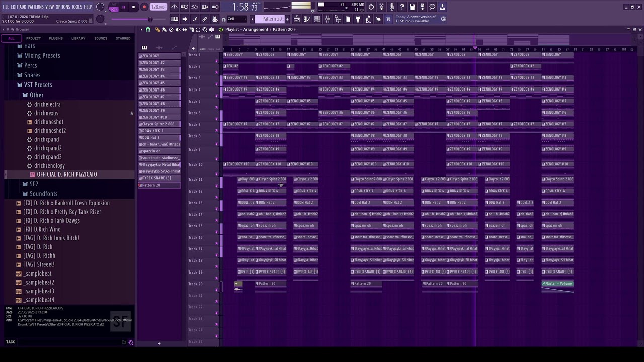Select the playlist Mute tool
The width and height of the screenshot is (644, 362).
tap(178, 30)
